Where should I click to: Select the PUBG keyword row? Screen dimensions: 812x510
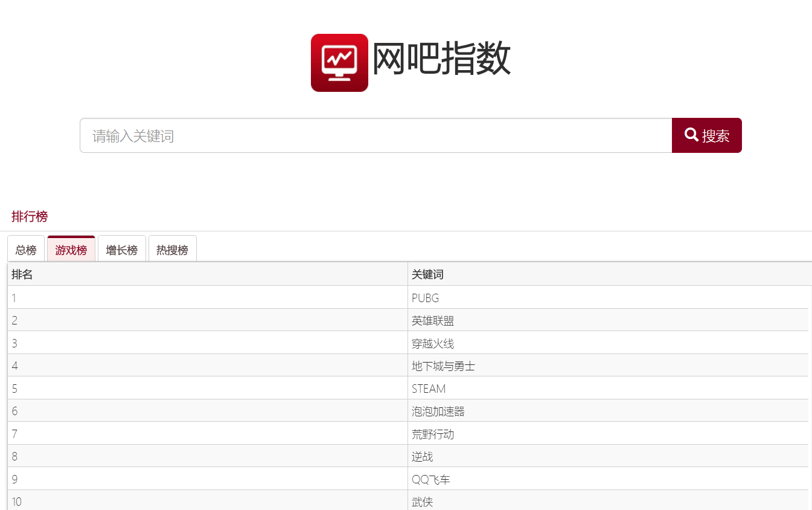pos(408,297)
